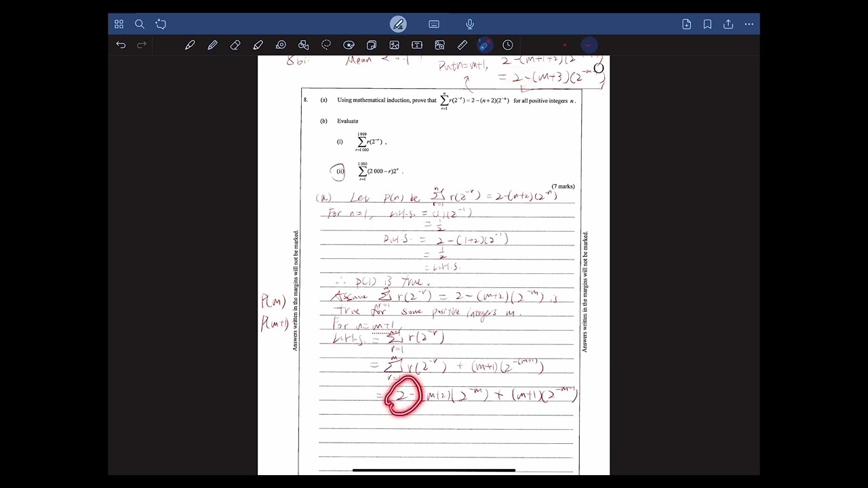Open the more options ellipsis menu

click(749, 24)
